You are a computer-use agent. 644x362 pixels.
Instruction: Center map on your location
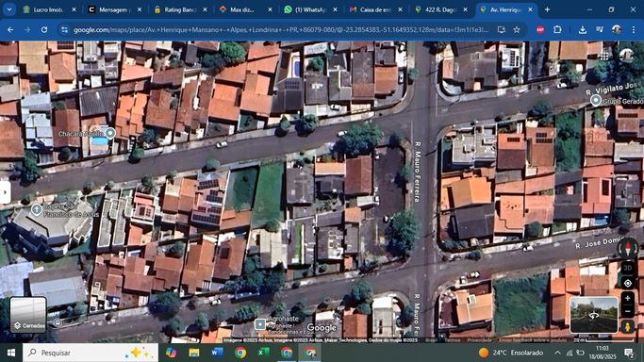[x=628, y=283]
